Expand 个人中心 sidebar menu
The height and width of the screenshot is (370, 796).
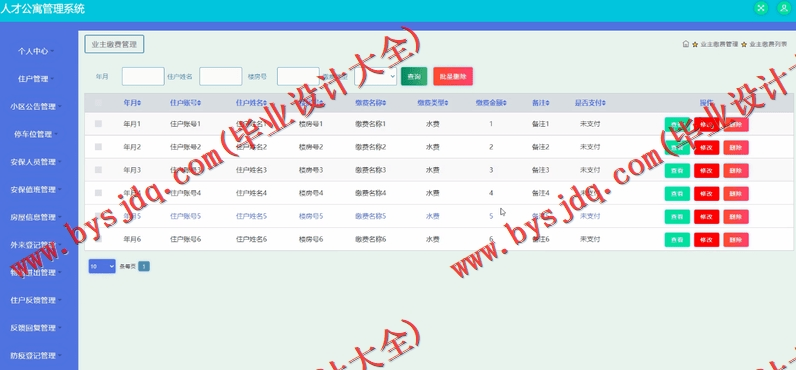point(36,51)
